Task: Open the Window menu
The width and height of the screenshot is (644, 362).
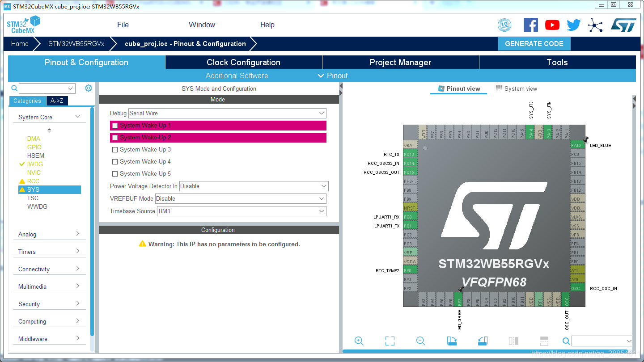Action: click(x=202, y=25)
